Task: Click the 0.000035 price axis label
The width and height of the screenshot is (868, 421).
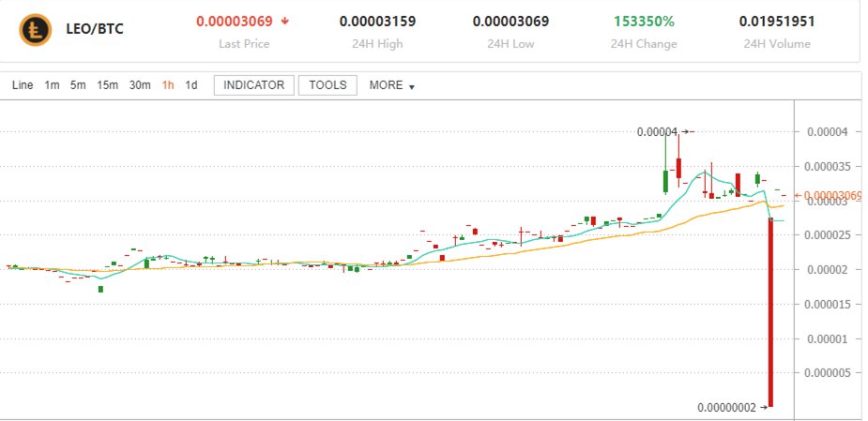Action: 828,167
